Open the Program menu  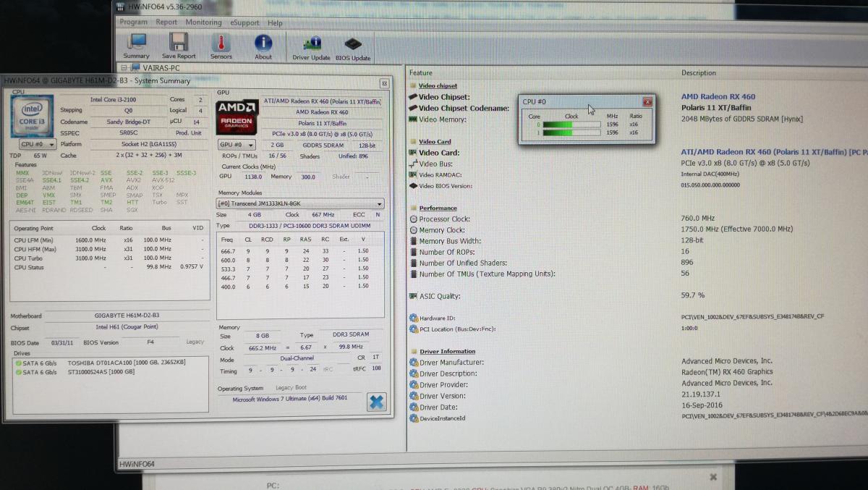click(x=133, y=22)
